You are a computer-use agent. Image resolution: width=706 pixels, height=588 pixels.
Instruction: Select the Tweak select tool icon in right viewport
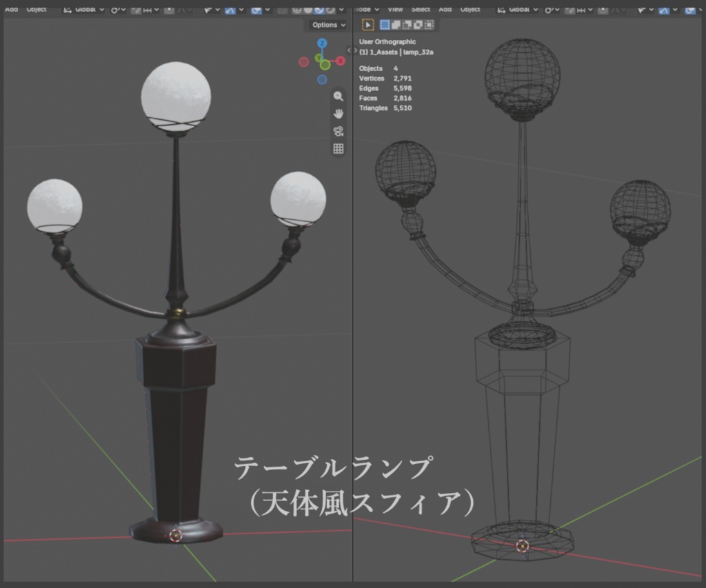point(368,25)
